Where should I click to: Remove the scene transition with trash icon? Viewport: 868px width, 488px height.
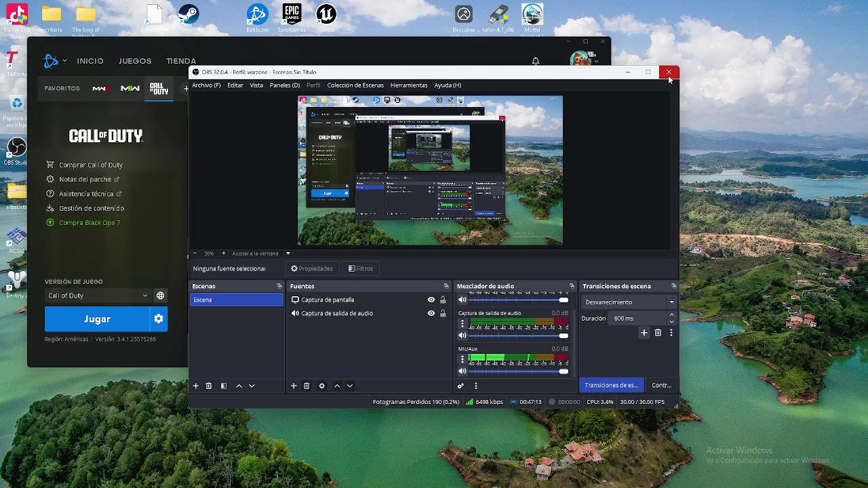click(x=658, y=333)
